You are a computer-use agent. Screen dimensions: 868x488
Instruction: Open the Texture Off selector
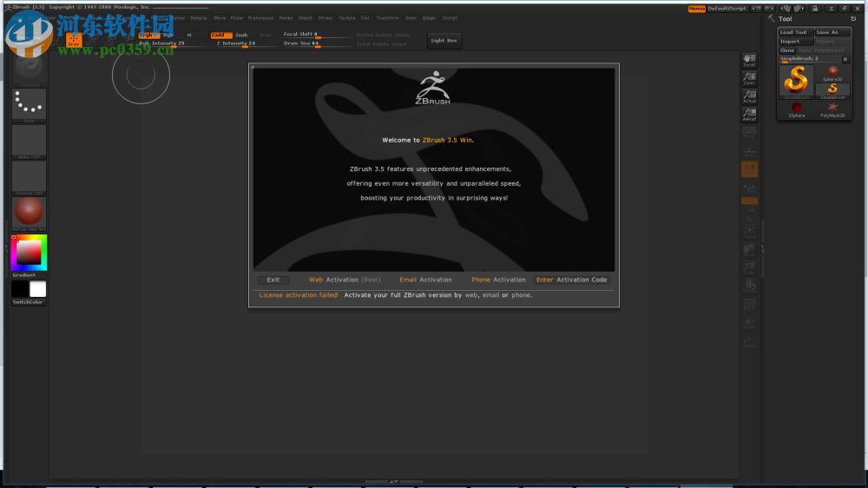29,178
